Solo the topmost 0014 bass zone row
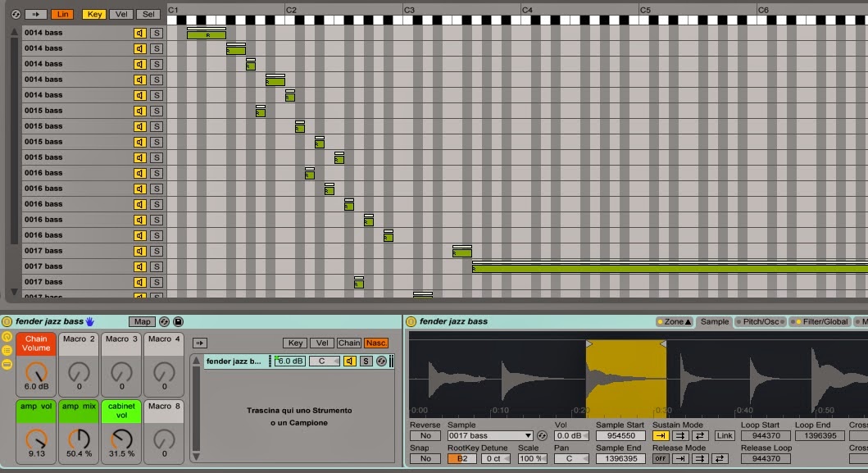868x473 pixels. tap(157, 34)
